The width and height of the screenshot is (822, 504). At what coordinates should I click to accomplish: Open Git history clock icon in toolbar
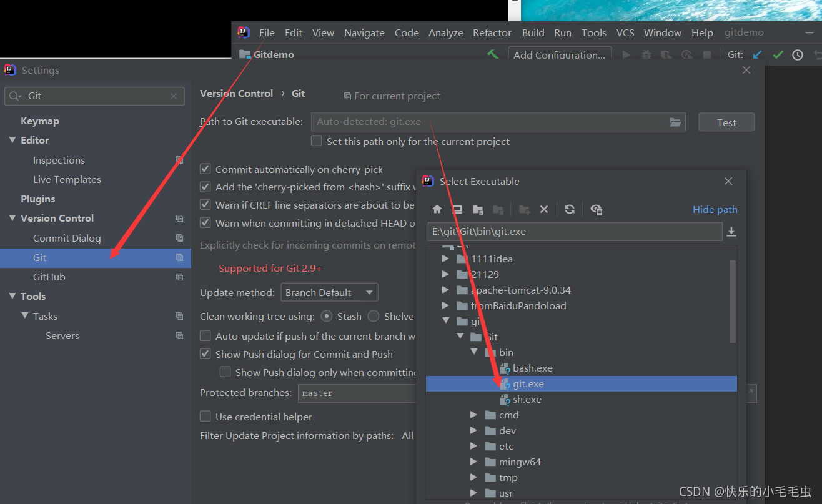[x=798, y=55]
